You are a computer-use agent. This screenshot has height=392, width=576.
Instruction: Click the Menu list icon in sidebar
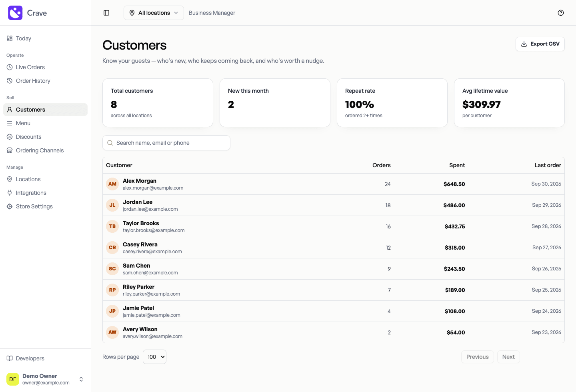pyautogui.click(x=10, y=123)
